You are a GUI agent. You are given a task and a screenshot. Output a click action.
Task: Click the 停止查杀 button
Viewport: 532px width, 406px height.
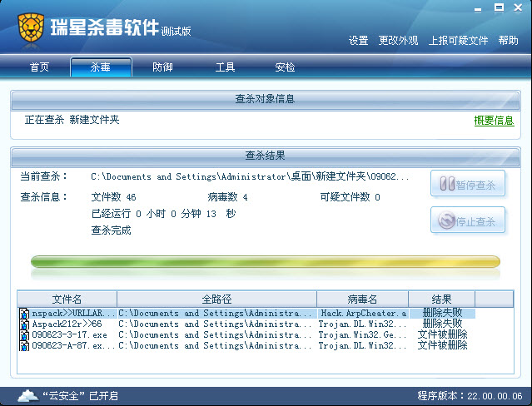point(468,220)
